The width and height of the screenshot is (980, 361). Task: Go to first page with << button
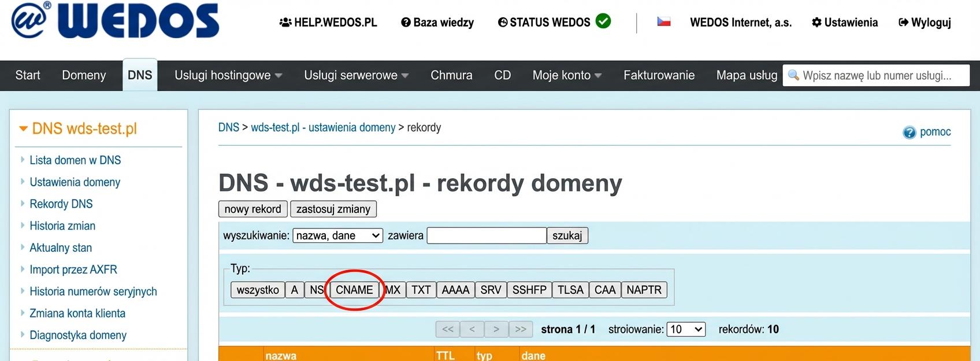point(448,329)
